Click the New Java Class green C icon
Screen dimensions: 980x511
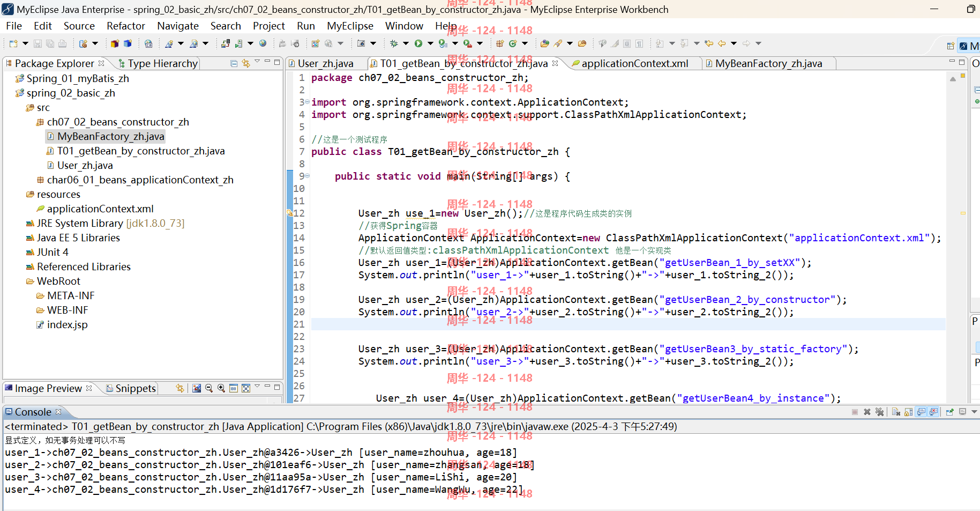(513, 43)
